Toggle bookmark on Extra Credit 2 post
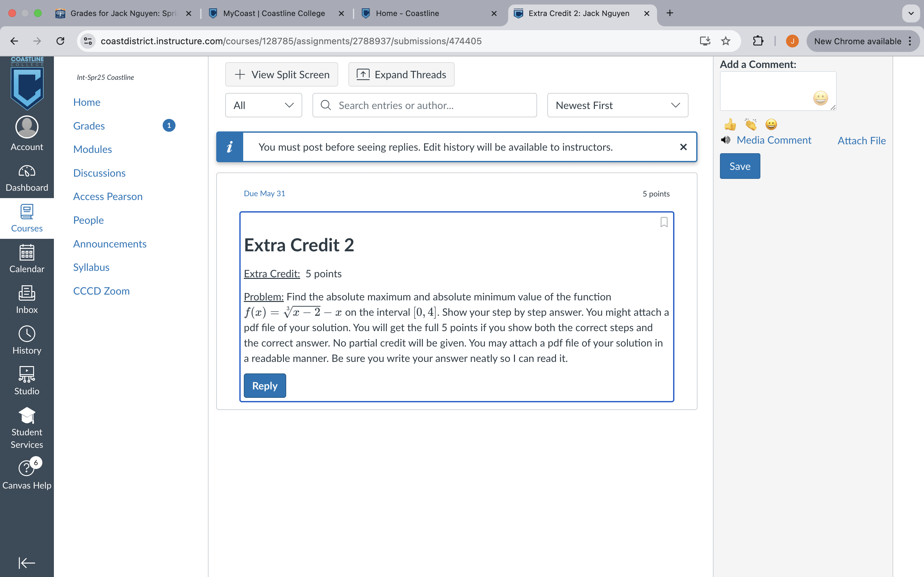Image resolution: width=924 pixels, height=577 pixels. tap(664, 222)
